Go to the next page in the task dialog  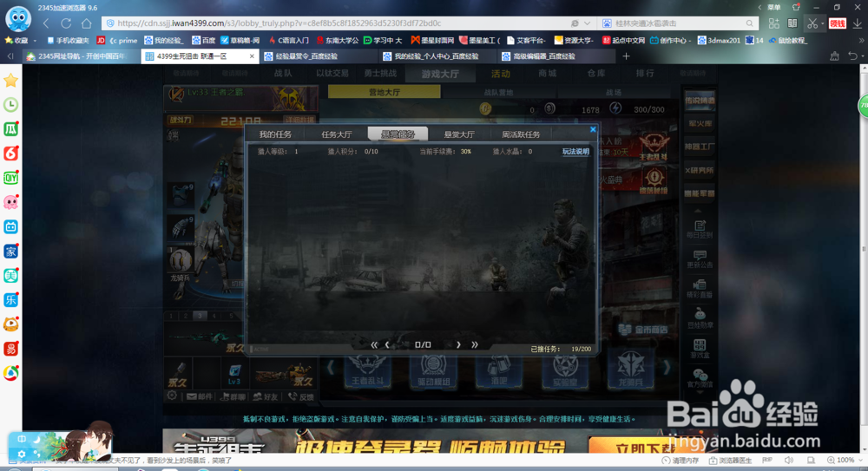click(458, 345)
